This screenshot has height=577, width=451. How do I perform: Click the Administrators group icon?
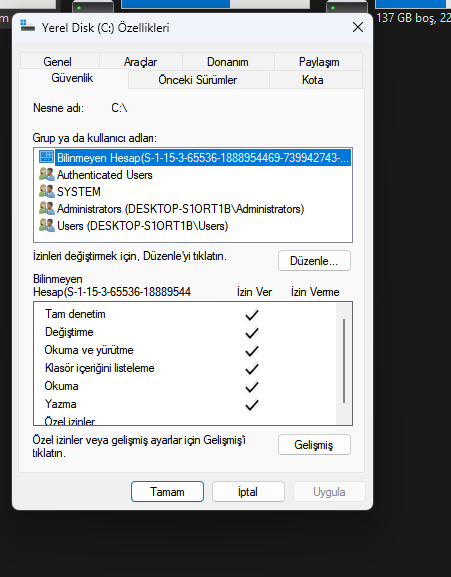click(47, 208)
